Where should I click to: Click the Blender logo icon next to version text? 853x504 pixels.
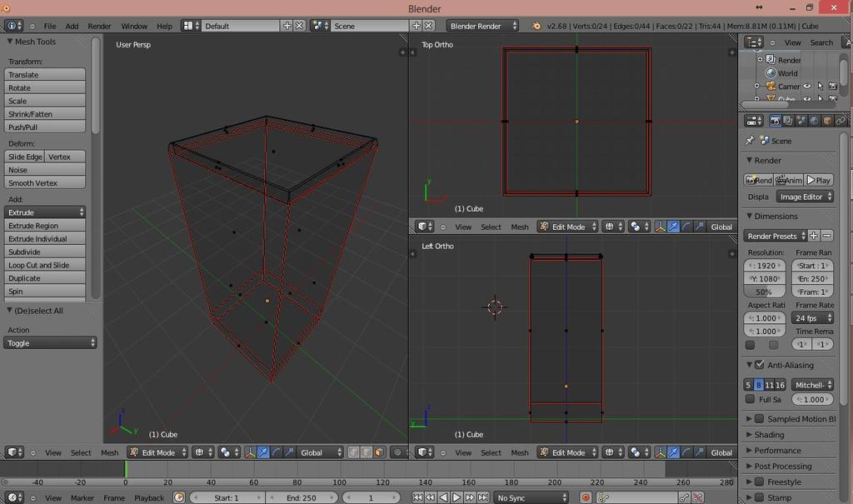[536, 26]
